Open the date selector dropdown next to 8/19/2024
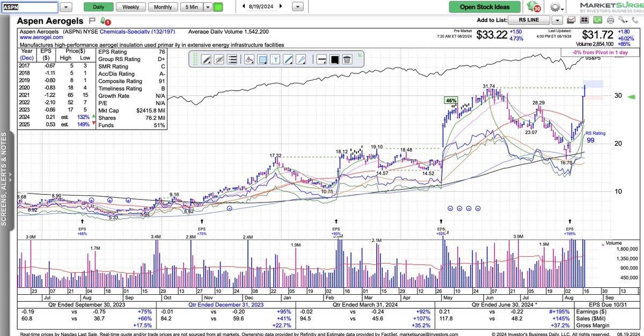 tap(297, 7)
